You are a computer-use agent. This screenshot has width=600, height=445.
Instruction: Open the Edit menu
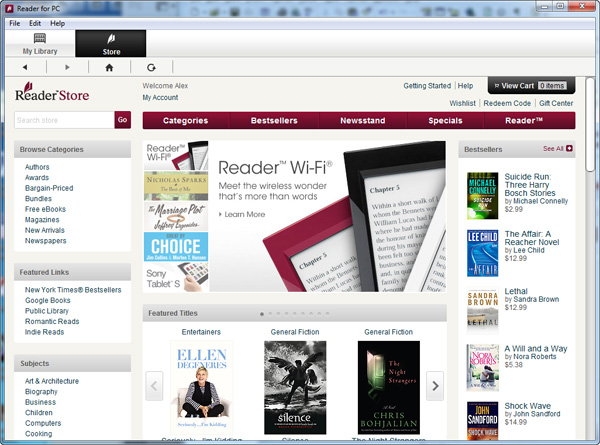point(35,22)
